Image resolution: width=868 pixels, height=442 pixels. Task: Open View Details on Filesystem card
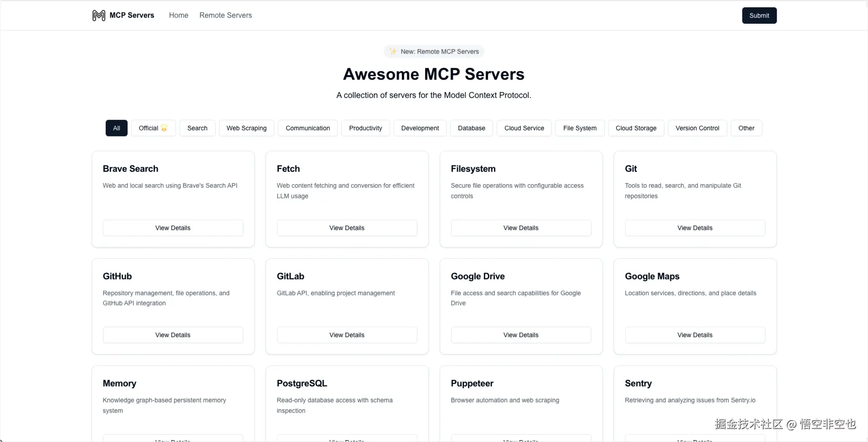pos(521,228)
